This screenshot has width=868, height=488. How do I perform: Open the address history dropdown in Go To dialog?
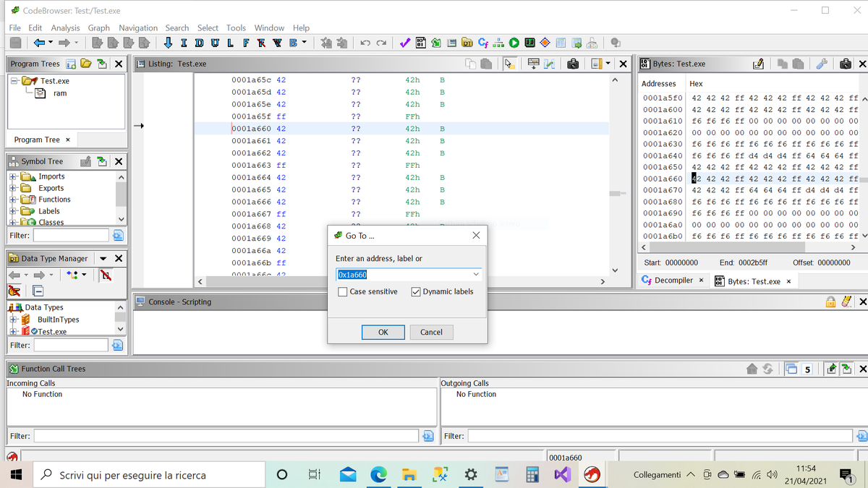tap(476, 274)
